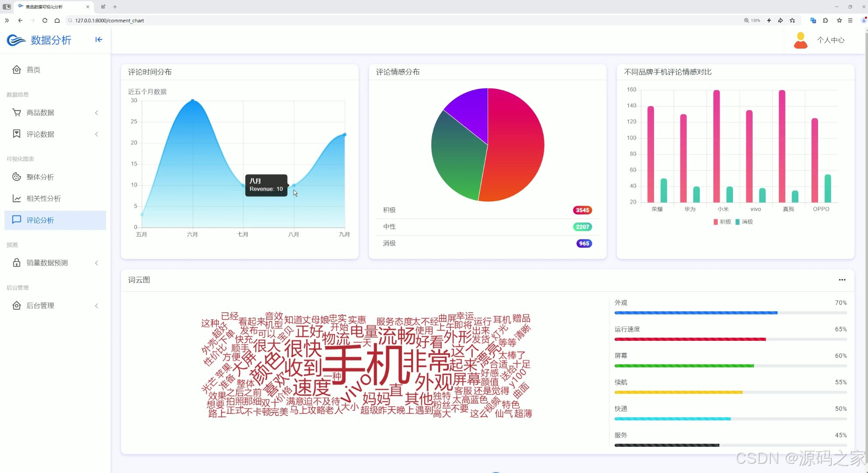Click the 商品数据 shopping cart icon

click(x=17, y=113)
